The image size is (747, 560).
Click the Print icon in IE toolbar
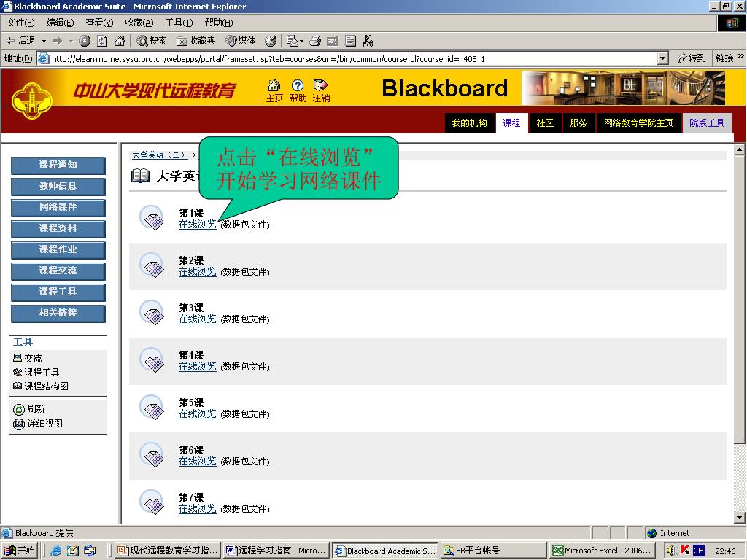pos(315,41)
